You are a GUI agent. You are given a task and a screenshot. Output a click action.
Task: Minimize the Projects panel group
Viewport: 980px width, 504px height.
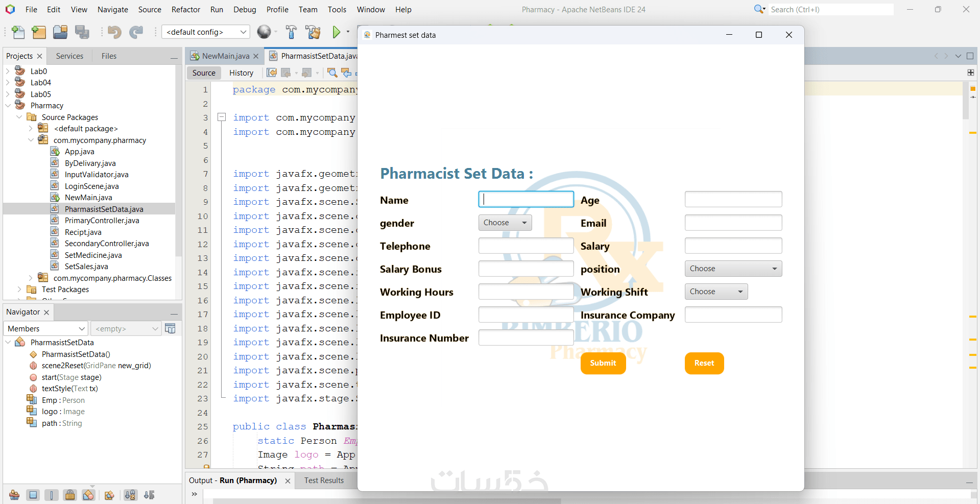point(174,57)
